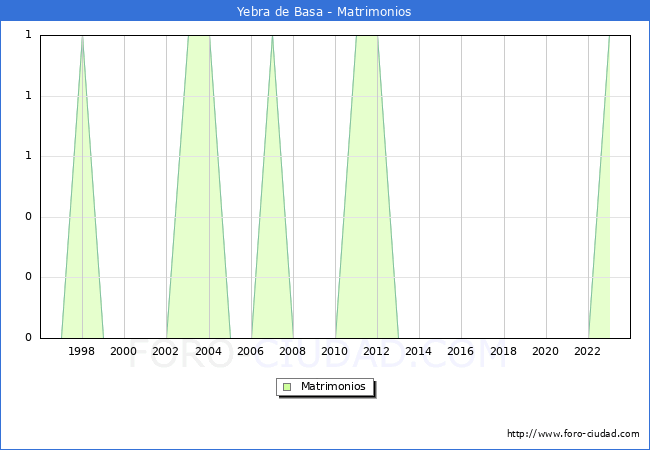Open the www.foro-ciudad.com link
This screenshot has width=650, height=450.
click(x=573, y=434)
